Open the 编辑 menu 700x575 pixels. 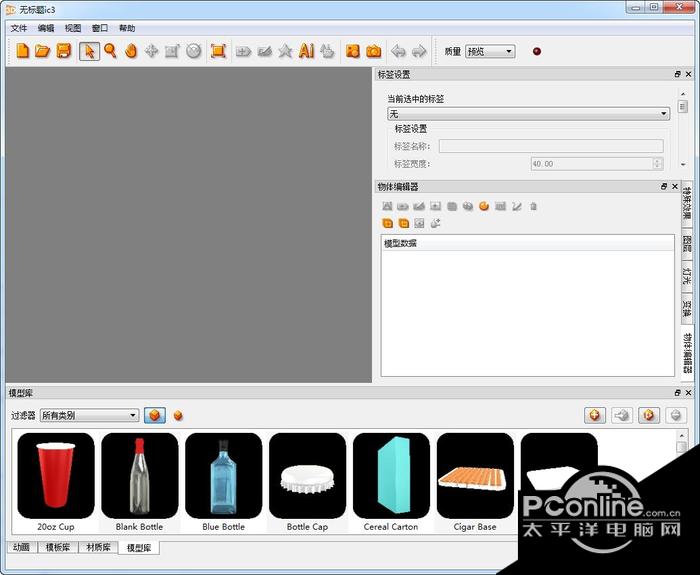click(46, 28)
